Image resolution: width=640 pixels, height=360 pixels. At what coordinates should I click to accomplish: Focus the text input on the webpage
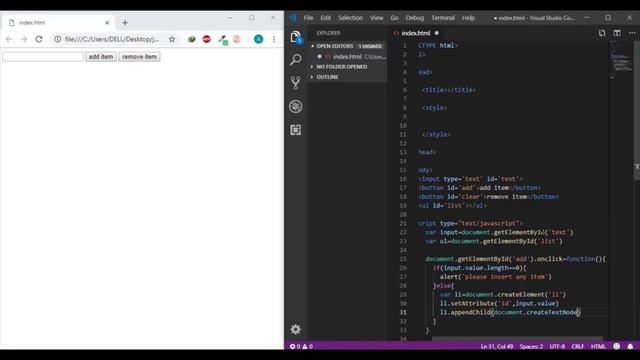43,57
